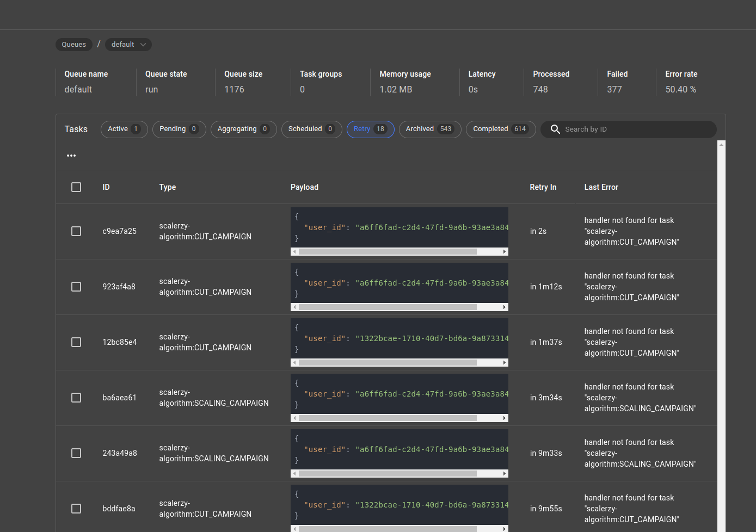Check the checkbox for task c9ea7a25

76,231
